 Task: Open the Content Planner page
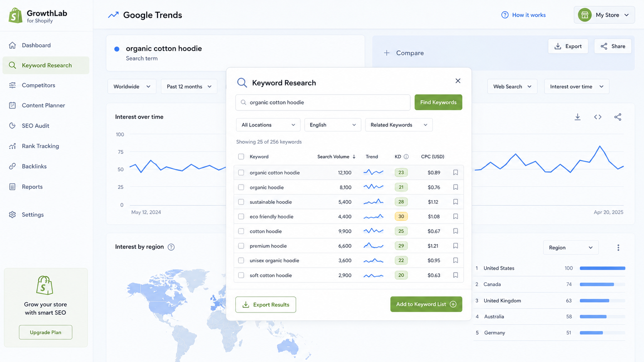(x=46, y=105)
